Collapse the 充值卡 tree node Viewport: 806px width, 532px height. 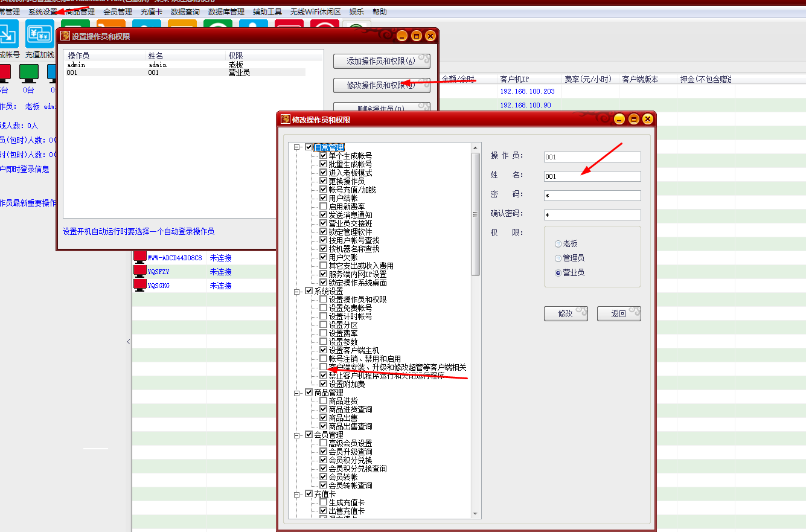(x=297, y=494)
